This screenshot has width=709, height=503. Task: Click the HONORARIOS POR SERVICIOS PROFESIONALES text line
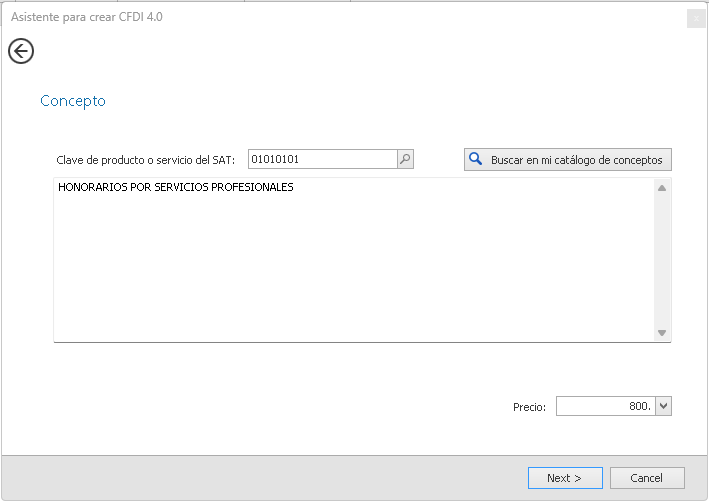[176, 188]
